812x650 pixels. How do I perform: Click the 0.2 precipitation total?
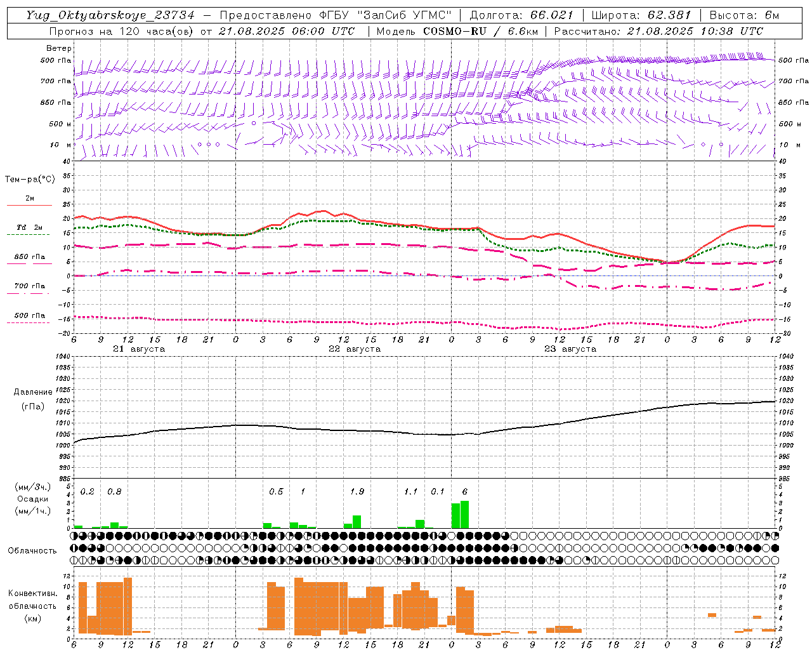pyautogui.click(x=88, y=492)
